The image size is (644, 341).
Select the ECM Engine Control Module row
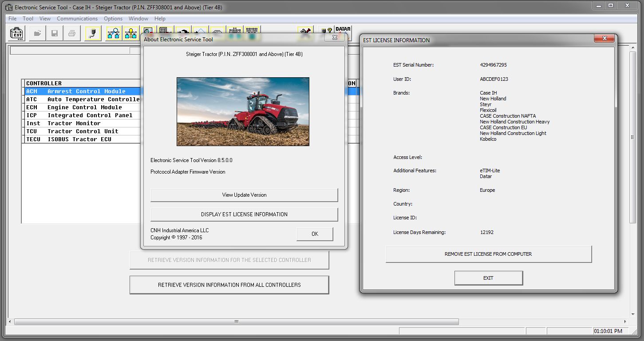80,107
